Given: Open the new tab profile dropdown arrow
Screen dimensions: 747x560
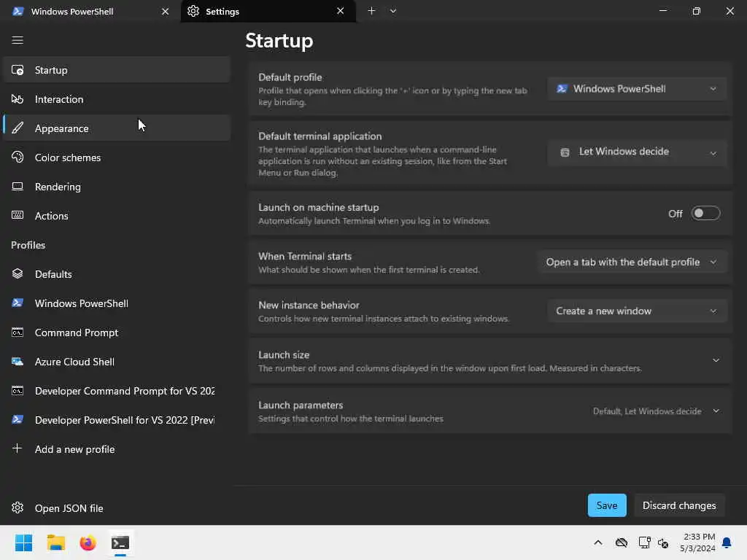Looking at the screenshot, I should click(393, 11).
